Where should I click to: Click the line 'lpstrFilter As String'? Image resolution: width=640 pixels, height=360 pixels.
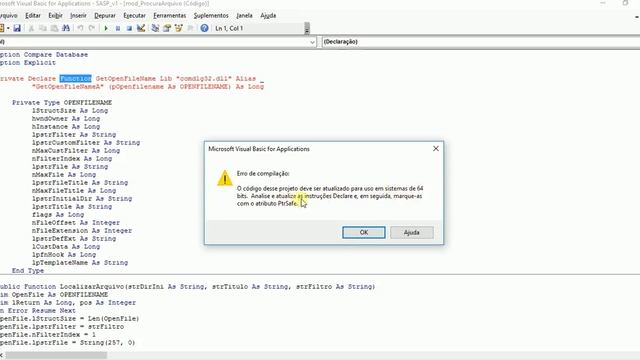pos(74,135)
